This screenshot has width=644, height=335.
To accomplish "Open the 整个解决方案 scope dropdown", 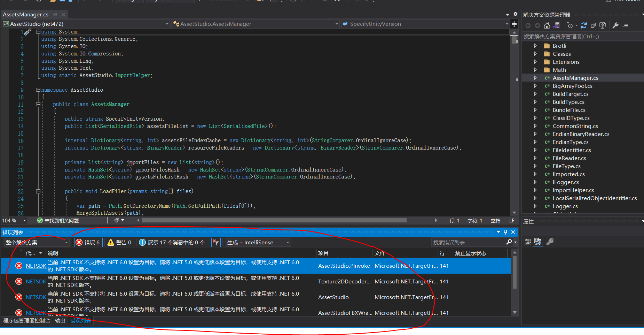I will [37, 242].
